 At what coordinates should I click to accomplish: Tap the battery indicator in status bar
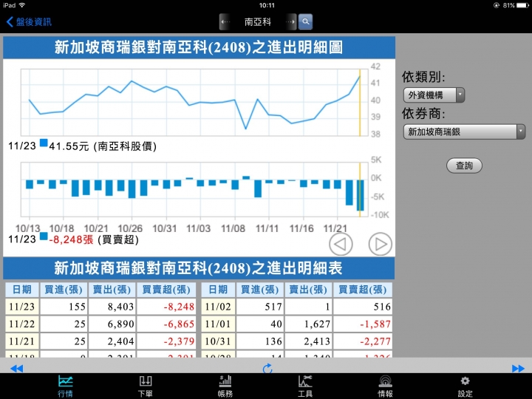coord(522,5)
